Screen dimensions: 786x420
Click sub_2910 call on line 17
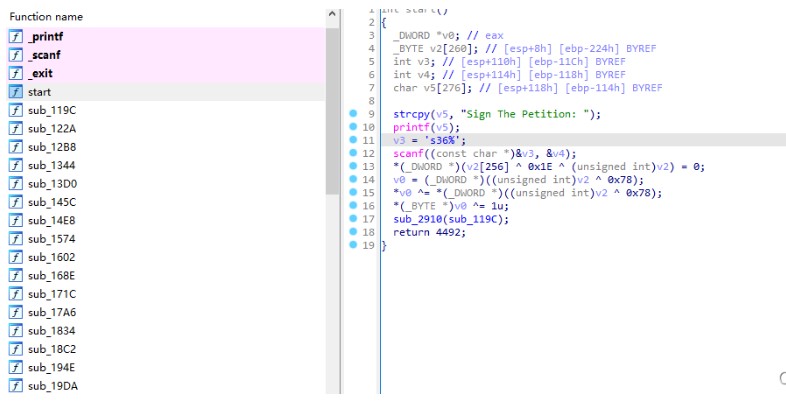click(417, 219)
